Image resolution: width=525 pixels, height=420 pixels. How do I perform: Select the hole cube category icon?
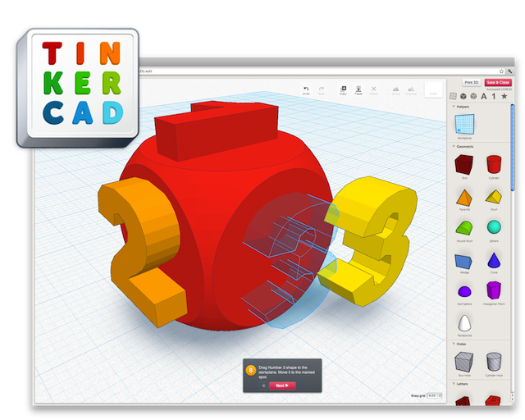coord(473,96)
